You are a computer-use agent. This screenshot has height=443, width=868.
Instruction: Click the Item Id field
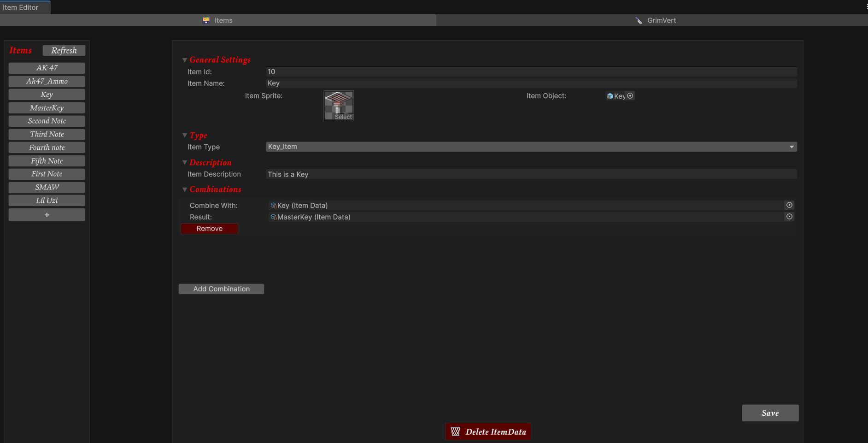531,72
